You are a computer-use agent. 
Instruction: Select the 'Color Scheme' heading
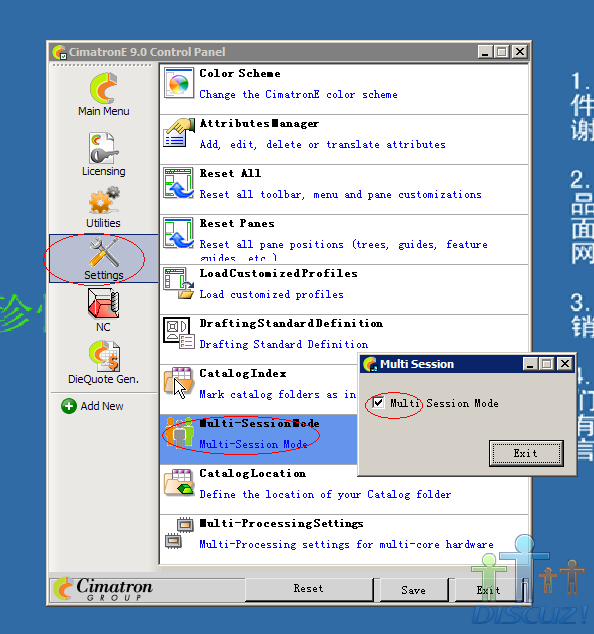(240, 74)
